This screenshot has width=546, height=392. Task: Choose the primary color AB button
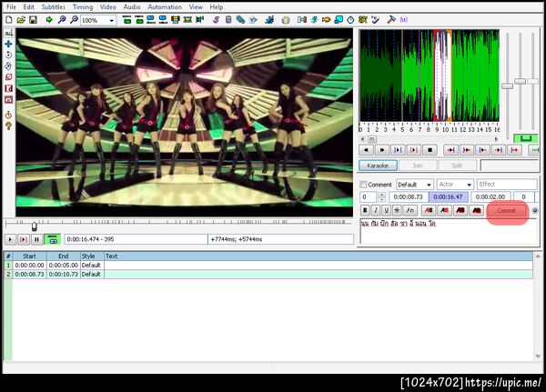point(429,210)
